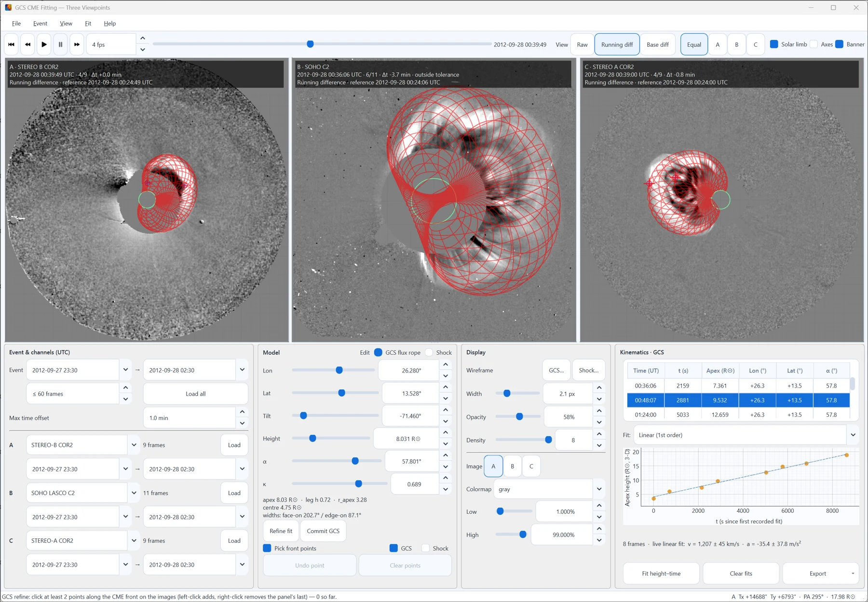Play the frame animation
The height and width of the screenshot is (602, 868).
click(44, 44)
